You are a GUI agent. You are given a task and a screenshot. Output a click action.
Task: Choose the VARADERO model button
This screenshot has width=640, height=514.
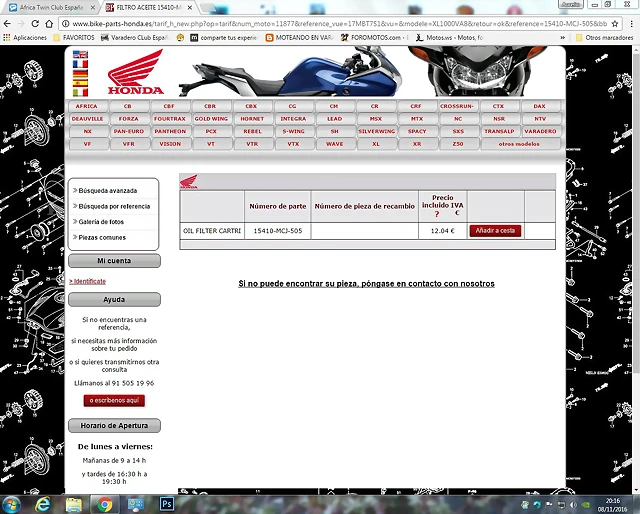(540, 131)
